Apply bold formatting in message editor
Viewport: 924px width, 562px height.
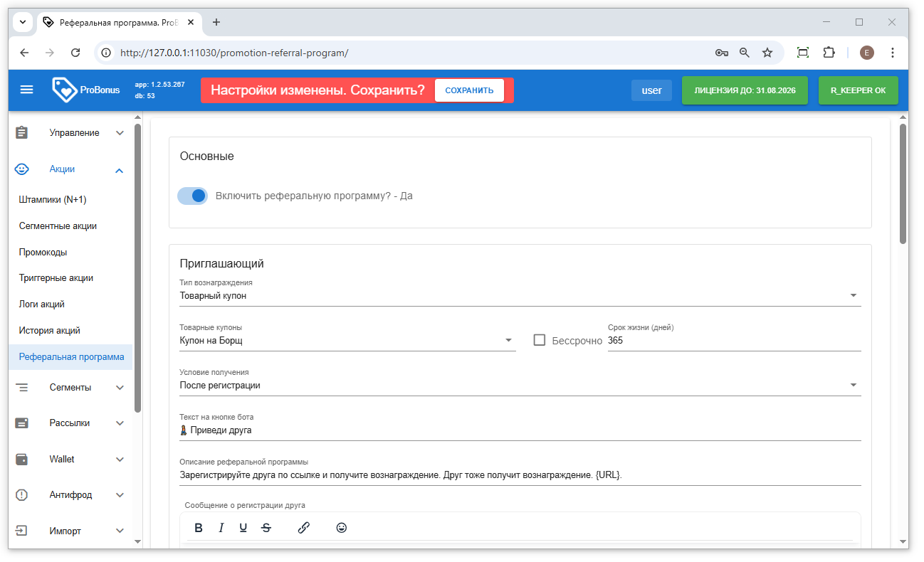click(x=199, y=528)
